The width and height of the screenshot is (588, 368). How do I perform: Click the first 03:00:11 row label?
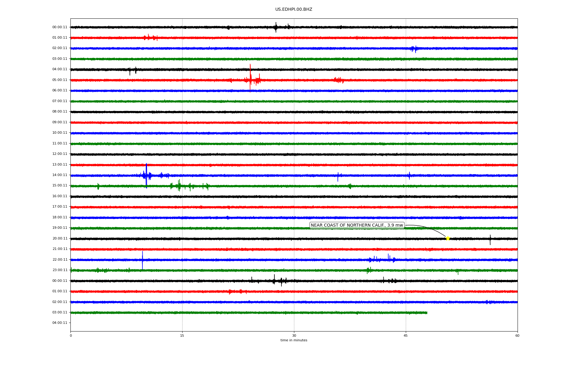(60, 59)
